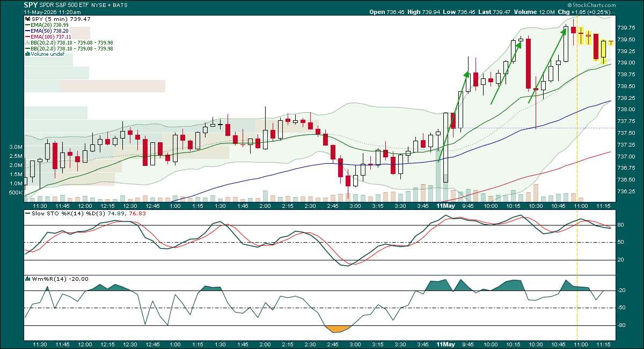The height and width of the screenshot is (349, 644).
Task: Click the 11-May-2026 11:20am timestamp
Action: click(52, 12)
